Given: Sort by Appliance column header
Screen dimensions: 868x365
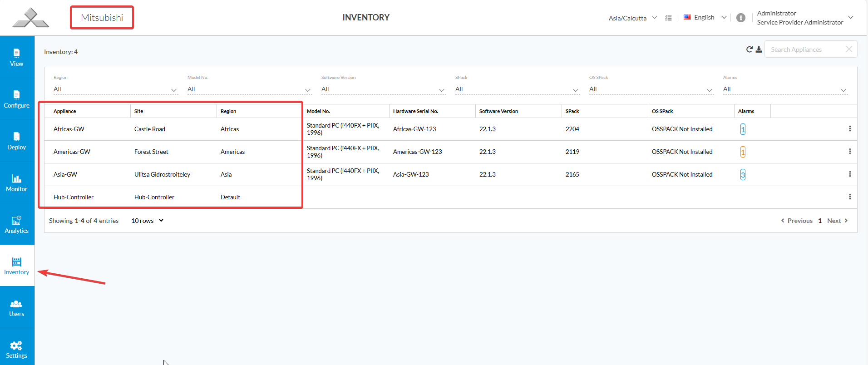Looking at the screenshot, I should [65, 111].
